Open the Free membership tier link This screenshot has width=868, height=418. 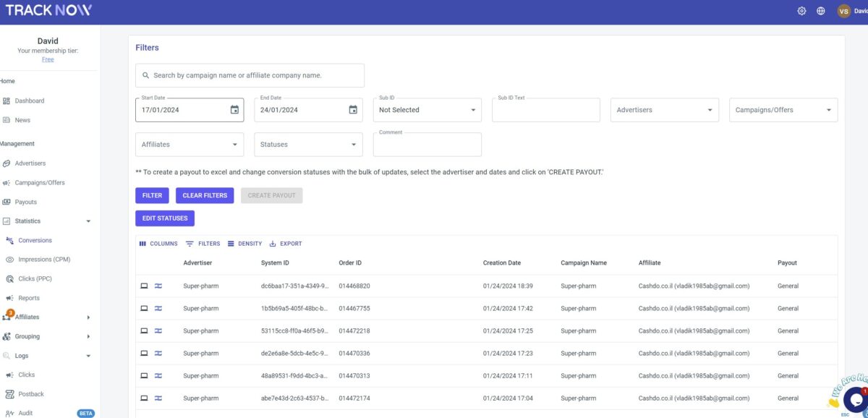point(48,59)
